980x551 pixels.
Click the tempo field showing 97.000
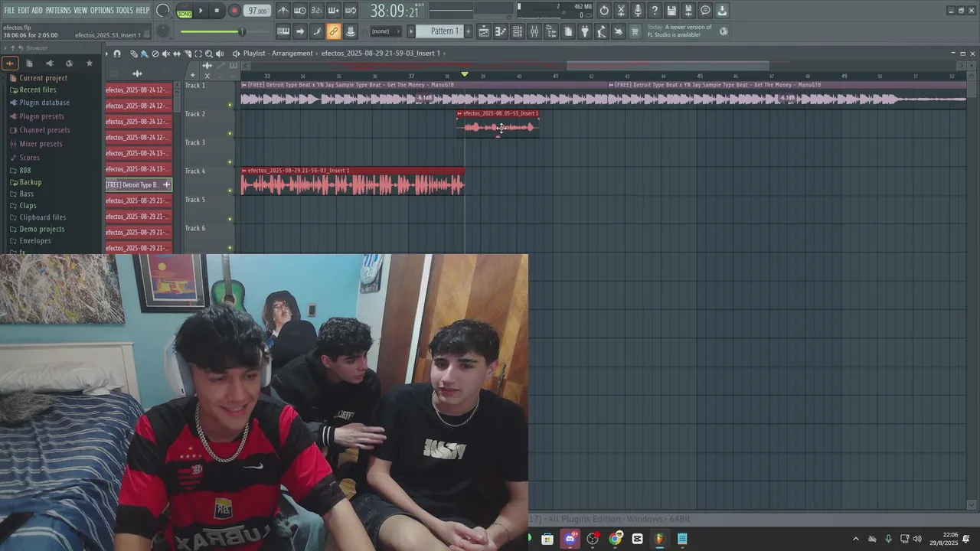click(x=257, y=11)
